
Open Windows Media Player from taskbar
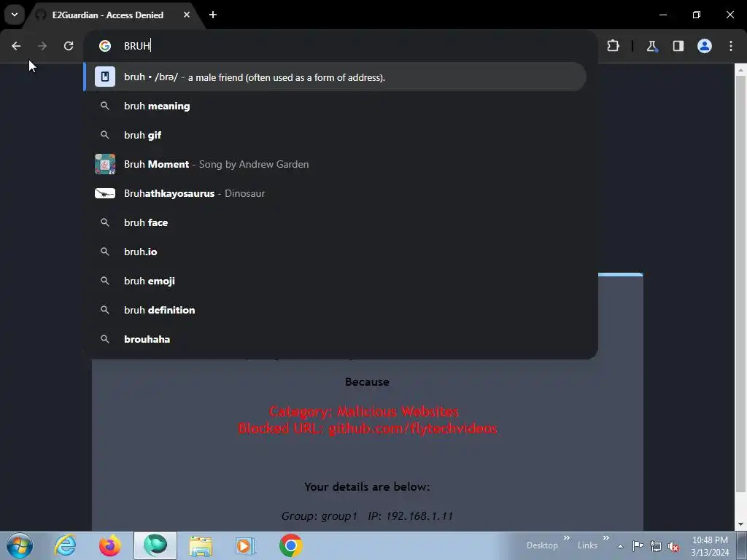click(x=246, y=545)
